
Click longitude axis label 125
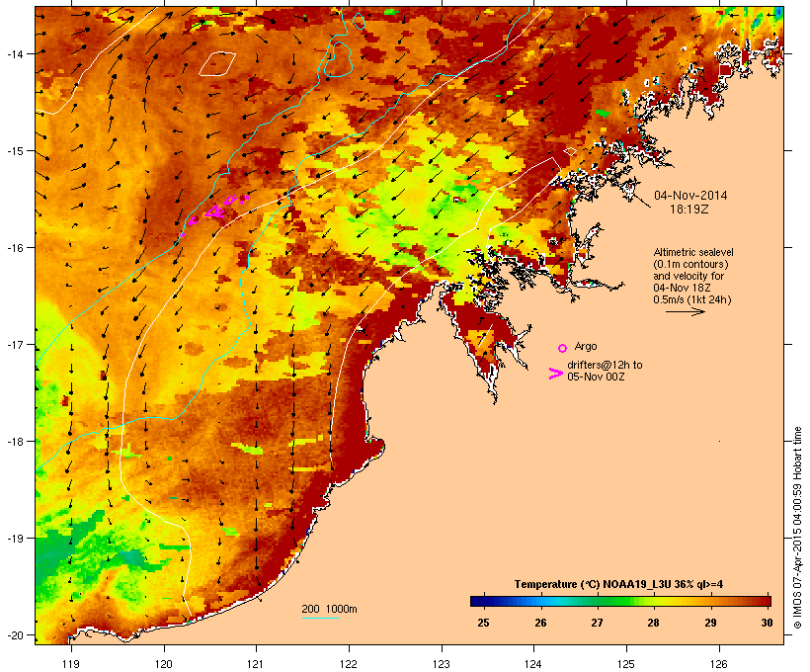click(626, 664)
